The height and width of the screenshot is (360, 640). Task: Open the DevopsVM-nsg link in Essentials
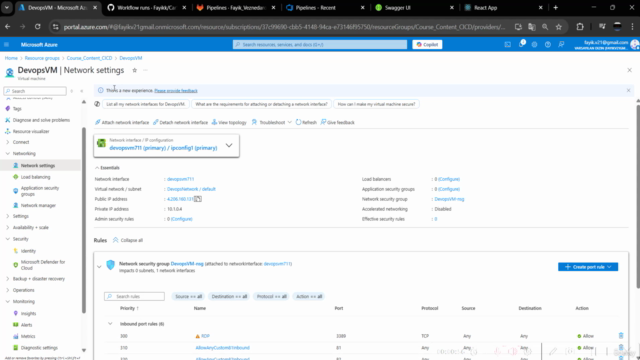coord(449,199)
